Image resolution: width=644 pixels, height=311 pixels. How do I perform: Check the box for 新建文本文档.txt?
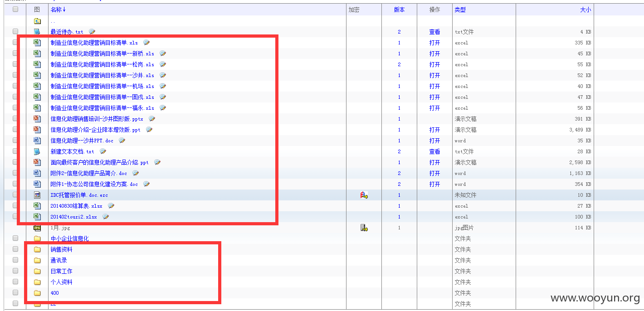click(15, 151)
